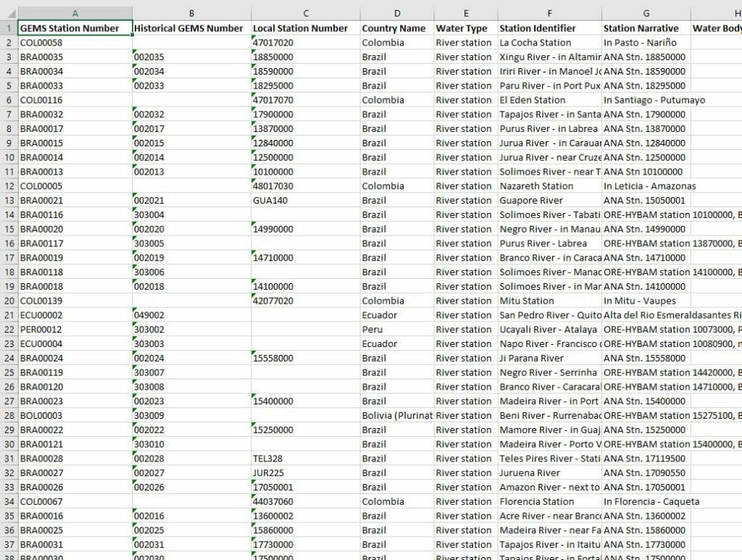Select cell 'Nazareth Station'
The width and height of the screenshot is (742, 560).
click(550, 186)
